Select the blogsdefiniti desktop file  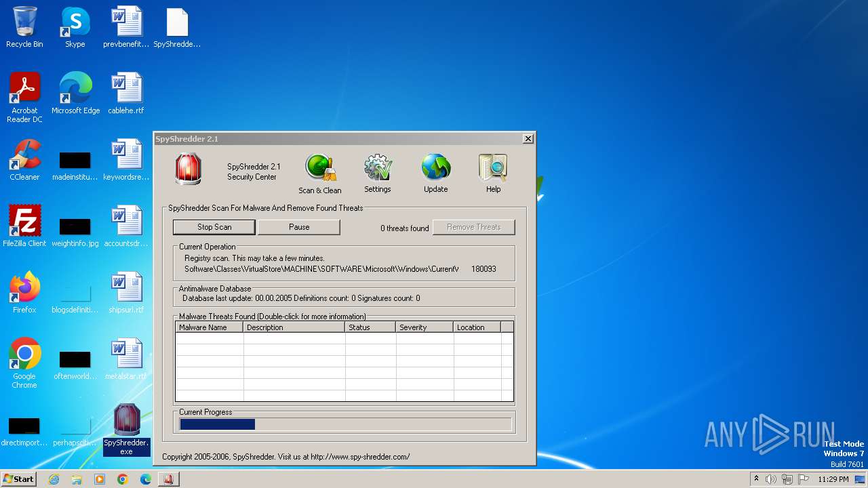coord(75,298)
